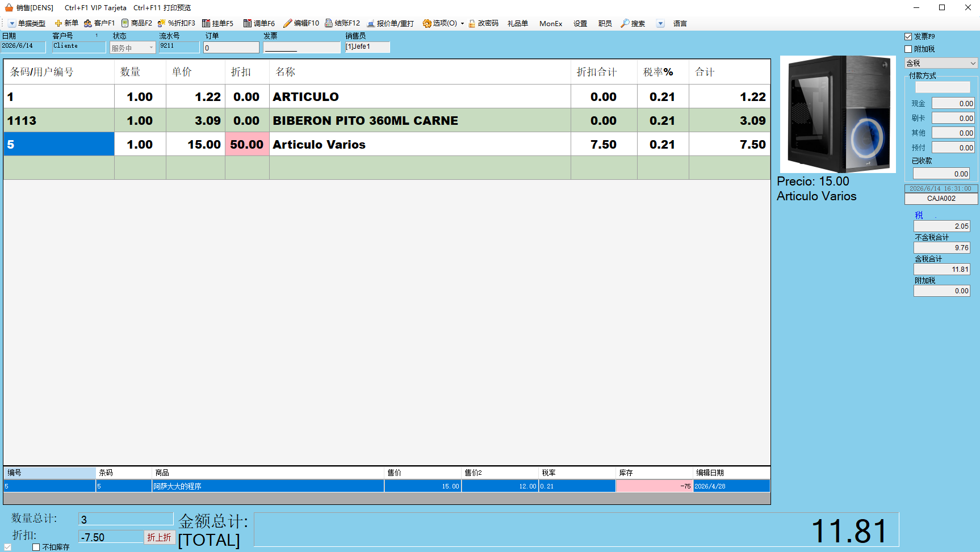The image size is (980, 552).
Task: Apply percentage discount with %折扣F3
Action: 177,23
